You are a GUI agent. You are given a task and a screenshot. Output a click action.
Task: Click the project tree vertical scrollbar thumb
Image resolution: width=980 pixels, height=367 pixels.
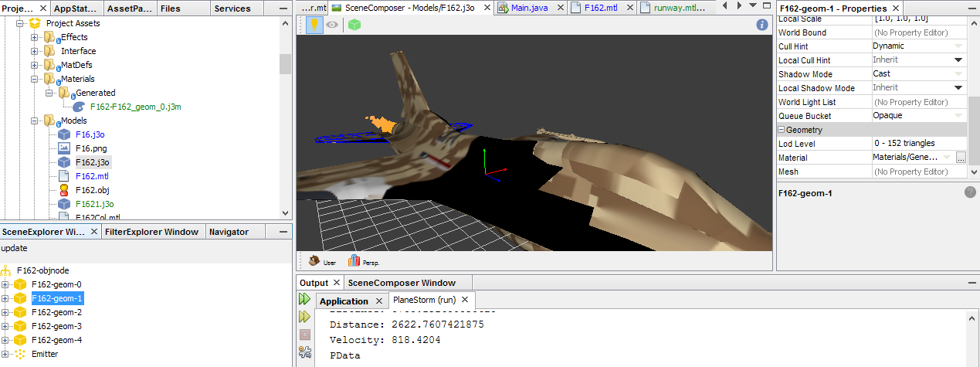point(285,64)
